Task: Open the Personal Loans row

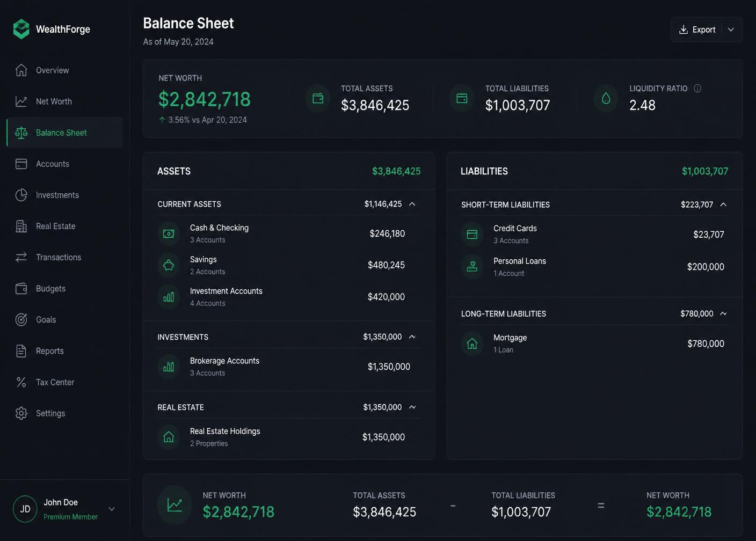Action: 594,267
